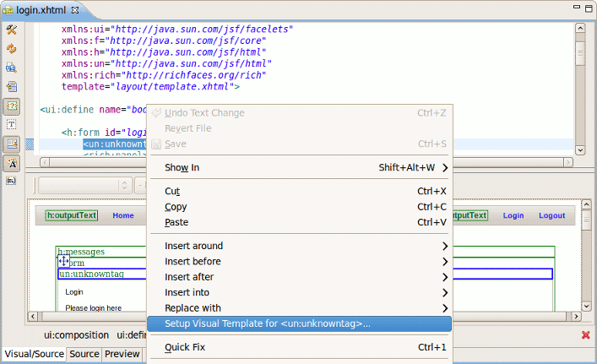Viewport: 597px width, 364px height.
Task: Click the source editor vertical scrollbar
Action: coord(580,84)
